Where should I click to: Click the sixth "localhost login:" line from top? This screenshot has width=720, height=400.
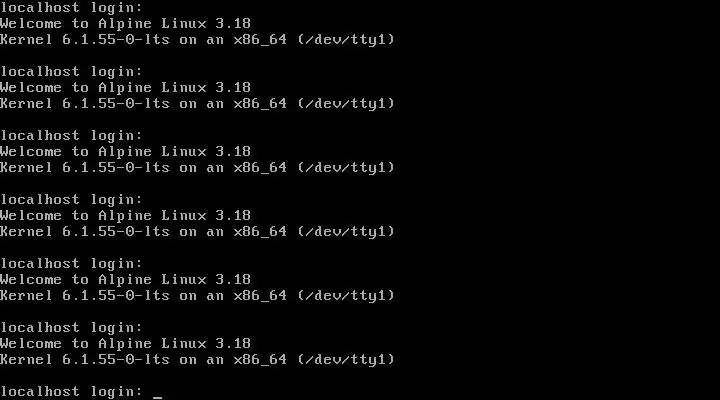tap(72, 327)
